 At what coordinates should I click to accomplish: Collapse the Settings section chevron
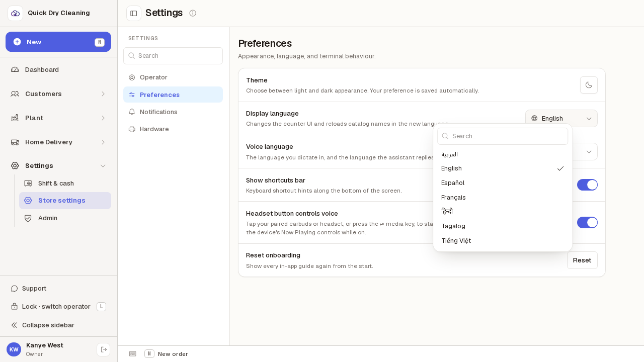[103, 165]
